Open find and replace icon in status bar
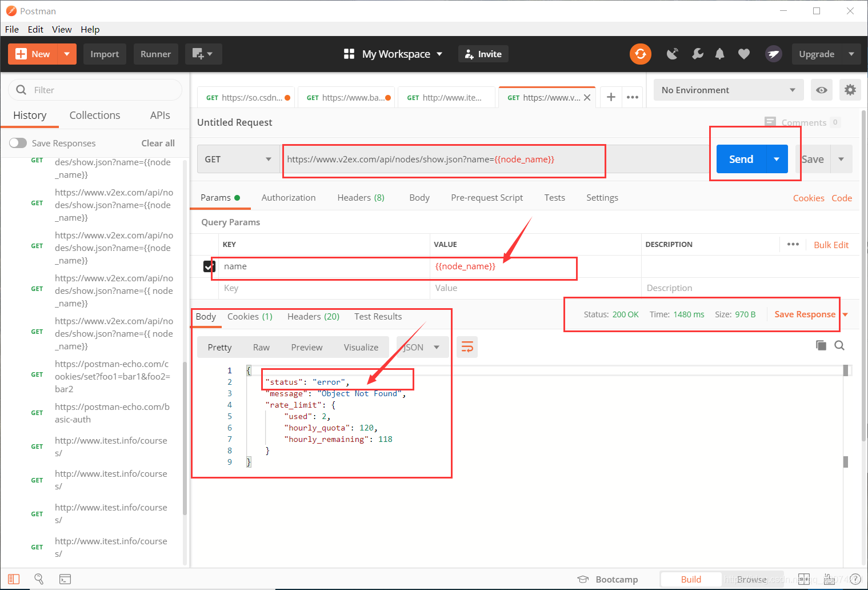Screen dimensions: 868x590 [x=39, y=579]
